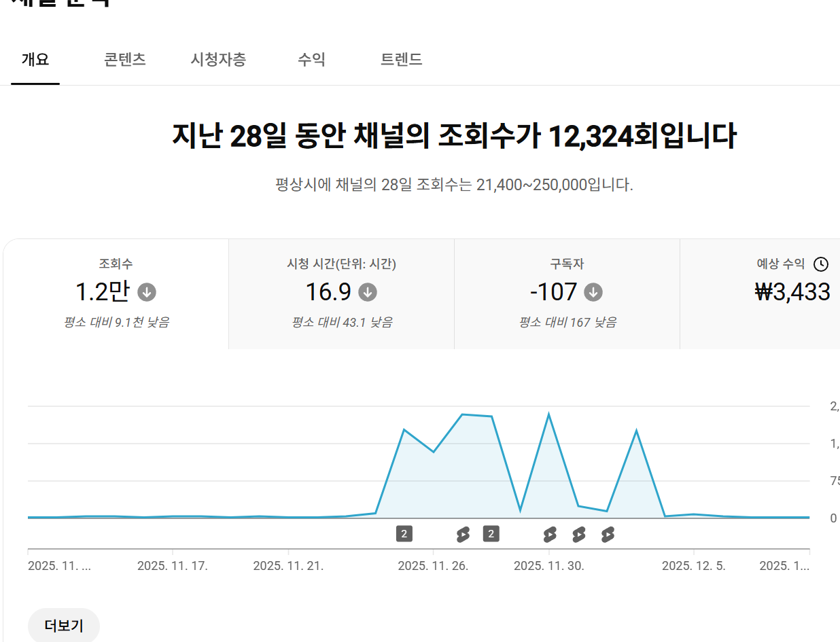Show the 시청 시간(단위: 시간) metric chart

(341, 293)
